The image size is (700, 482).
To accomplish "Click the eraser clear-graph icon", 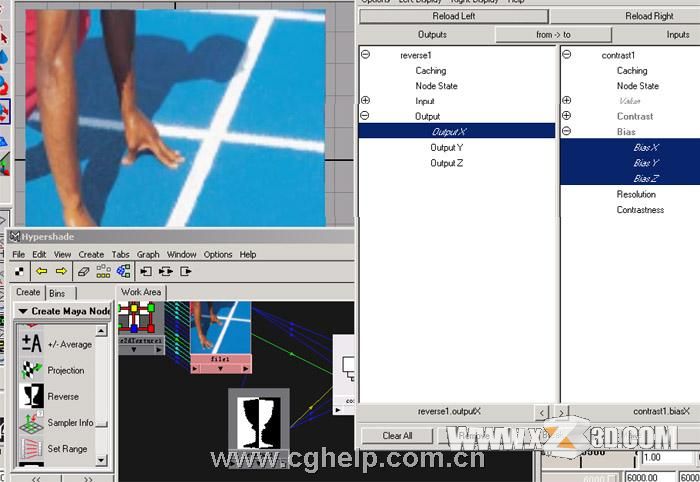I will 83,271.
